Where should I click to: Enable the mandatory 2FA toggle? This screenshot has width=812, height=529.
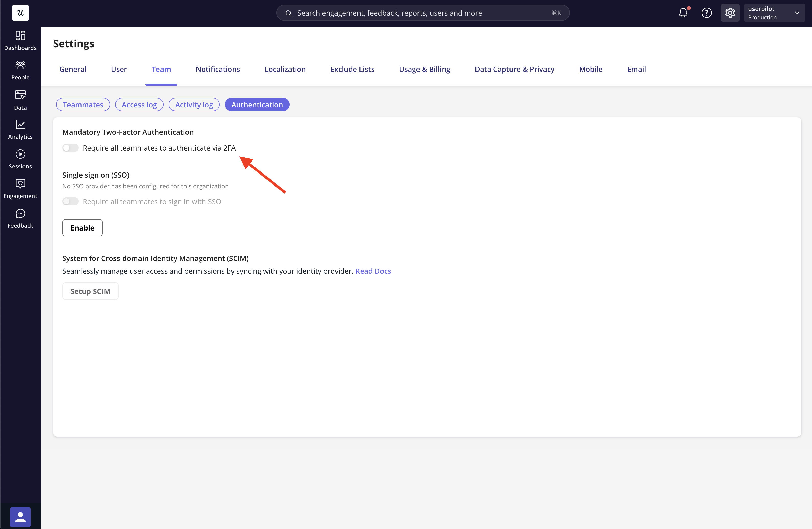[x=71, y=148]
